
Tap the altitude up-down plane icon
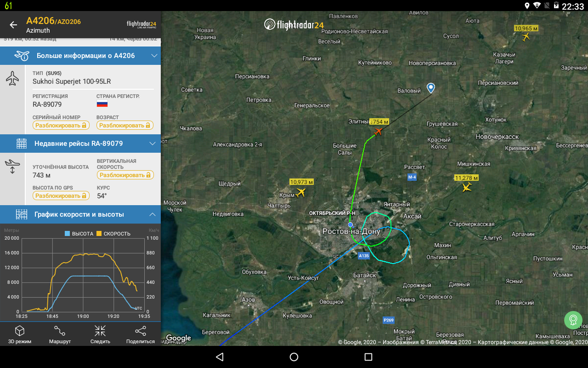click(x=12, y=167)
